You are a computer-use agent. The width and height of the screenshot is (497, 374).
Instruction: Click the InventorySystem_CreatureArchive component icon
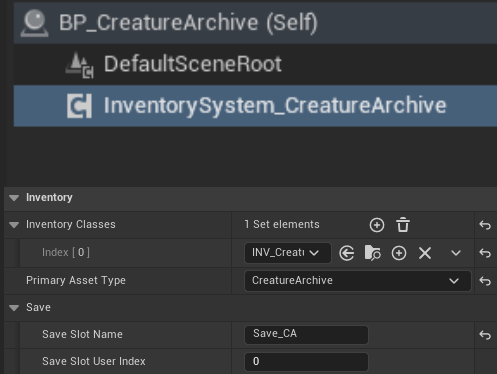point(79,106)
